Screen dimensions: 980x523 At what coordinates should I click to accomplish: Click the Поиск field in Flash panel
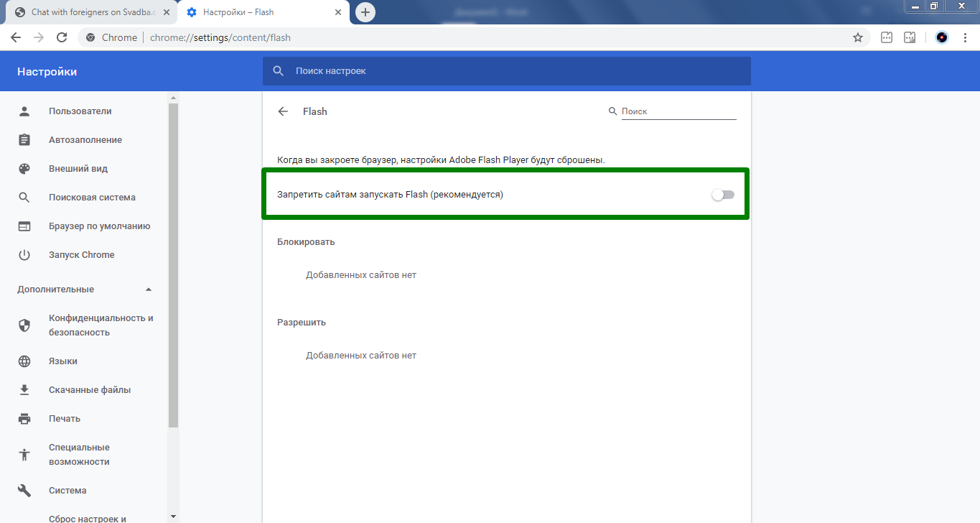[x=678, y=111]
